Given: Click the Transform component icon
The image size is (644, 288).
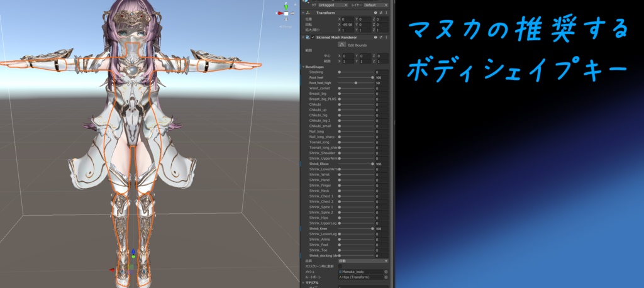Looking at the screenshot, I should [x=308, y=13].
